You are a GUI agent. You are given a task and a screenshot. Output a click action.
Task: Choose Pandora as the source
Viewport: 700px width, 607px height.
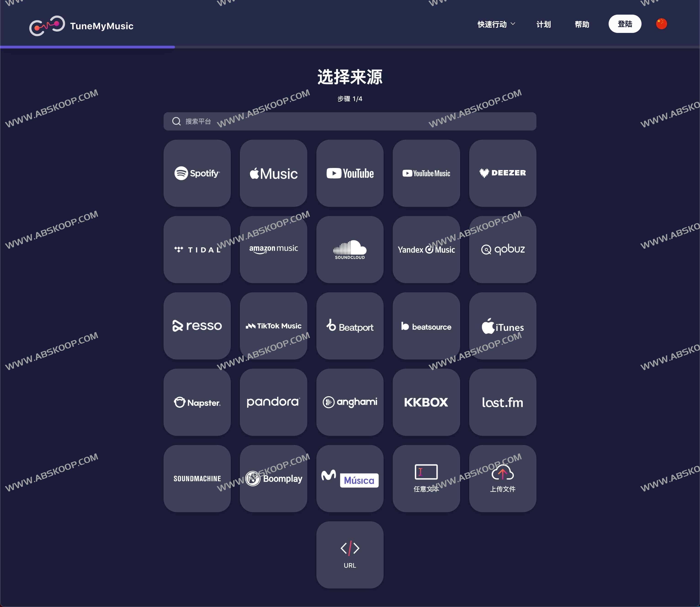tap(273, 402)
